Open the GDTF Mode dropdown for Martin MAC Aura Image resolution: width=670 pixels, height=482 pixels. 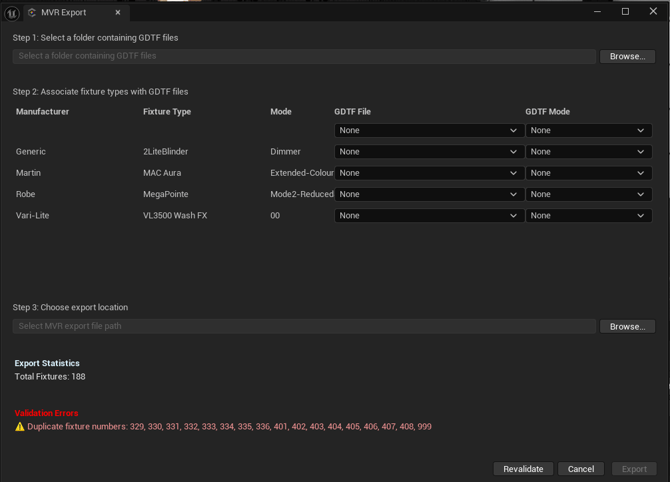(588, 173)
